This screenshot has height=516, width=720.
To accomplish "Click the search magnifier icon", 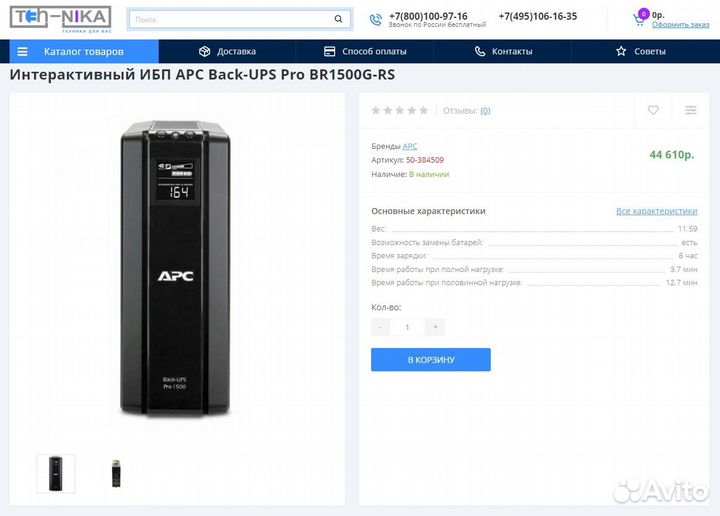I will coord(338,19).
